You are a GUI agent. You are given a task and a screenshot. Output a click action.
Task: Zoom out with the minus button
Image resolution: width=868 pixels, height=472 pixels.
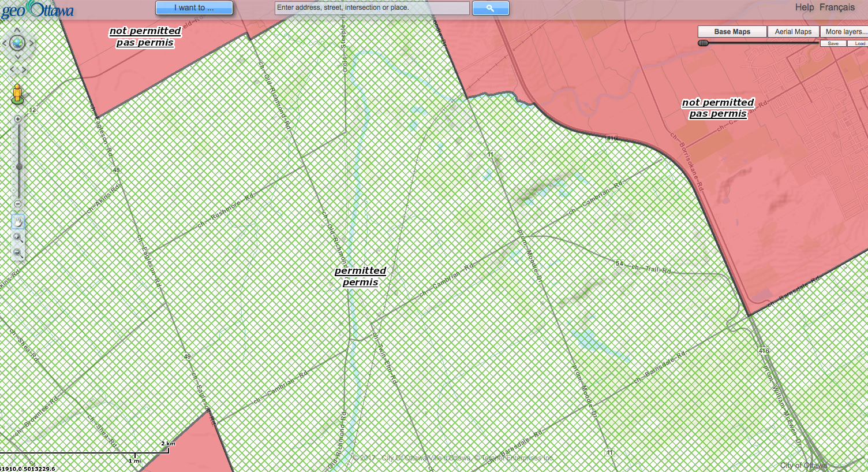[18, 204]
